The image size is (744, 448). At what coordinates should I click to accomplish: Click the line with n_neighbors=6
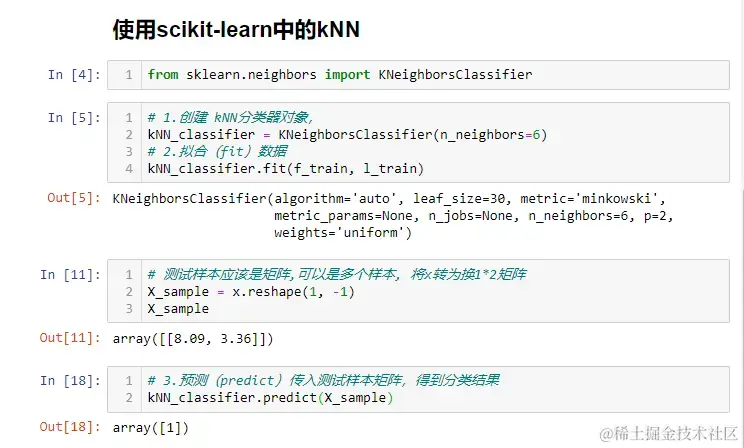tap(347, 134)
